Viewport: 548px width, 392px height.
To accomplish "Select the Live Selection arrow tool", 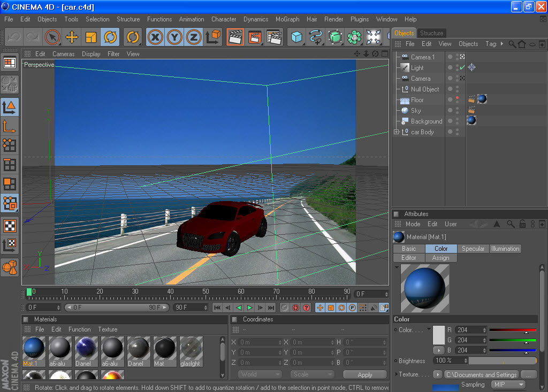I will pyautogui.click(x=52, y=37).
